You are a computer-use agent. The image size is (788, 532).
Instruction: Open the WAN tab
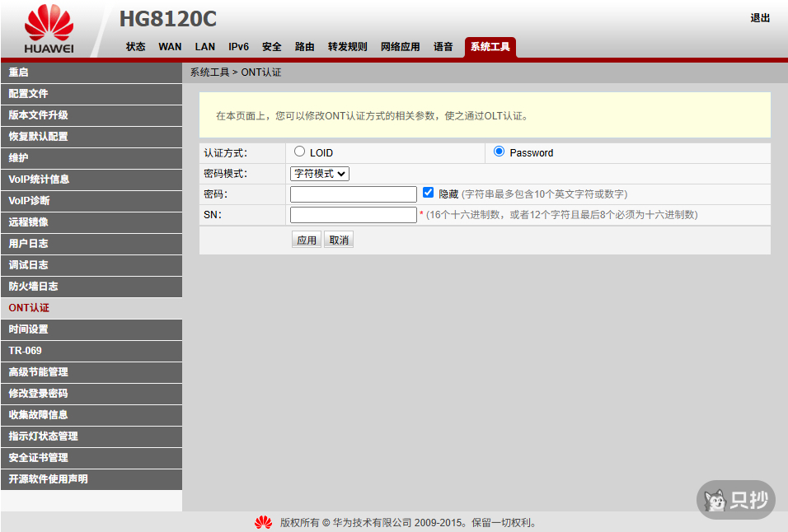pyautogui.click(x=170, y=47)
